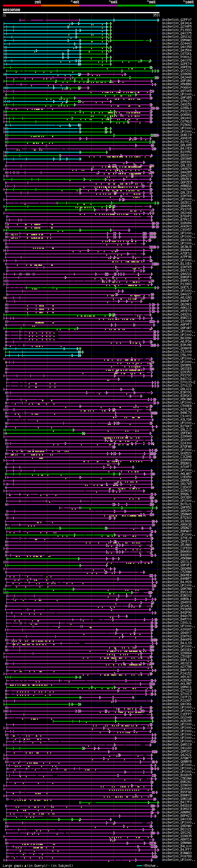Open hit UniRef100_P08297

pyautogui.click(x=176, y=189)
